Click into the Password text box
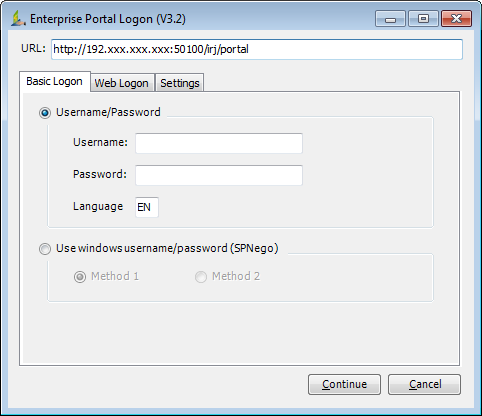Screen dimensions: 482x416 (x=219, y=175)
